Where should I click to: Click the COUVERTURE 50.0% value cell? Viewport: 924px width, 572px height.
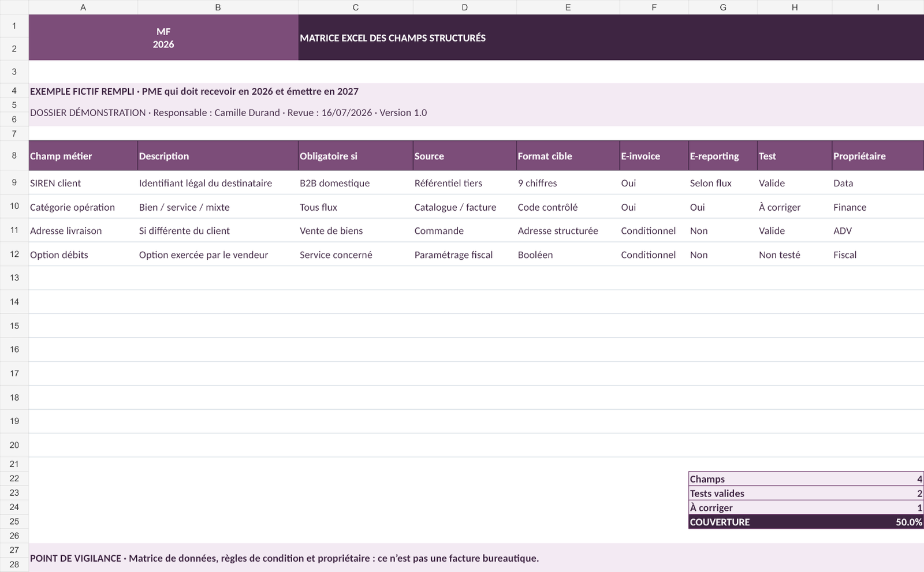[878, 522]
